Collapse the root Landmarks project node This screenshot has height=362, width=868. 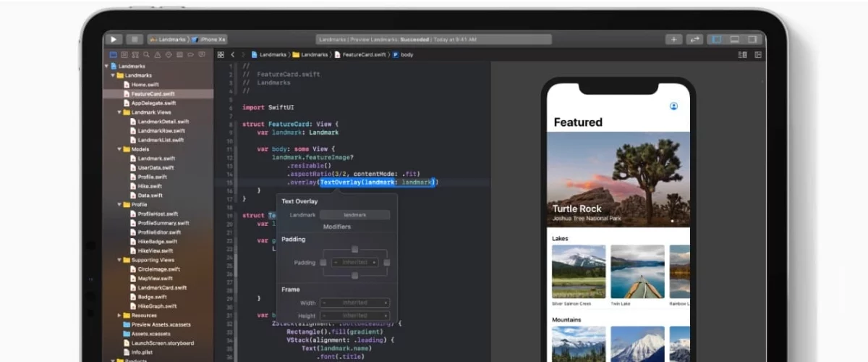[x=106, y=66]
